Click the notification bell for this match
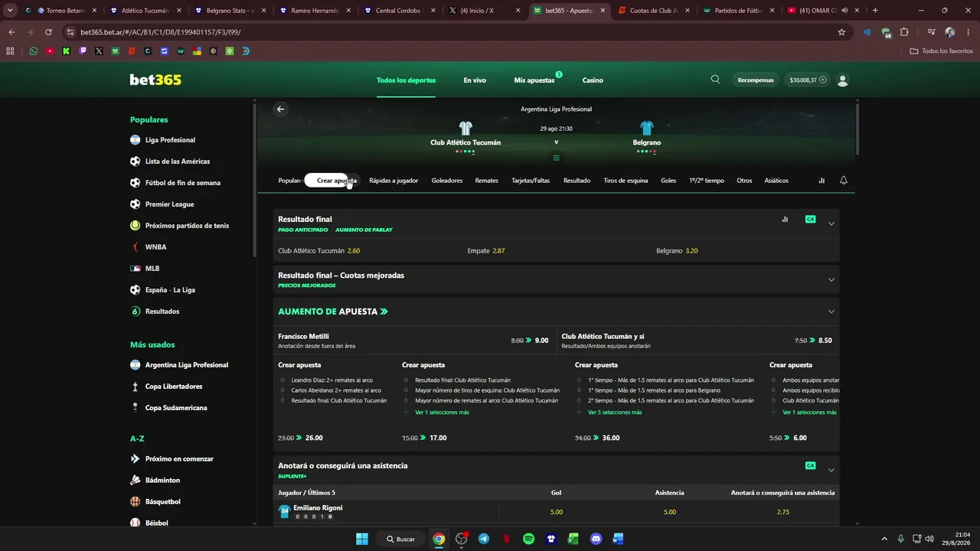Image resolution: width=980 pixels, height=551 pixels. coord(844,181)
